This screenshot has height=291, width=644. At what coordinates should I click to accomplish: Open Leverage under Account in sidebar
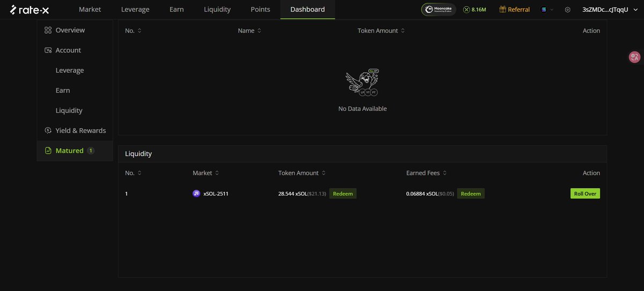pos(70,70)
